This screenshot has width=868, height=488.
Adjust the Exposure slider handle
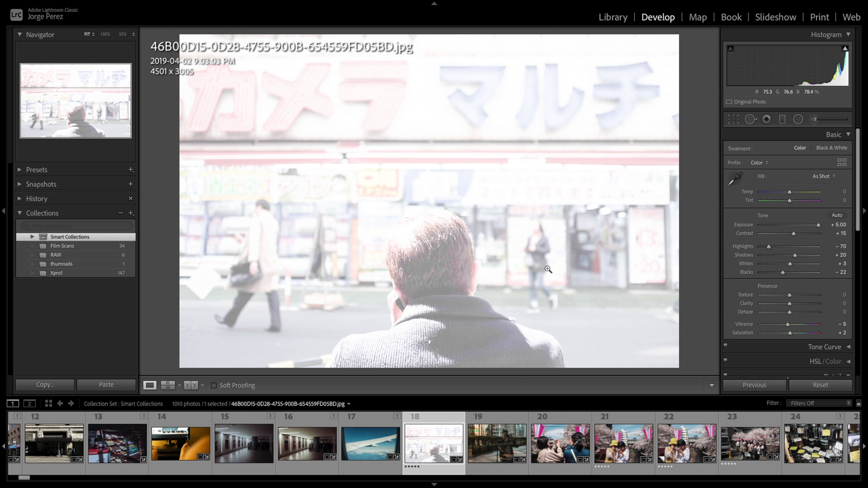[819, 225]
